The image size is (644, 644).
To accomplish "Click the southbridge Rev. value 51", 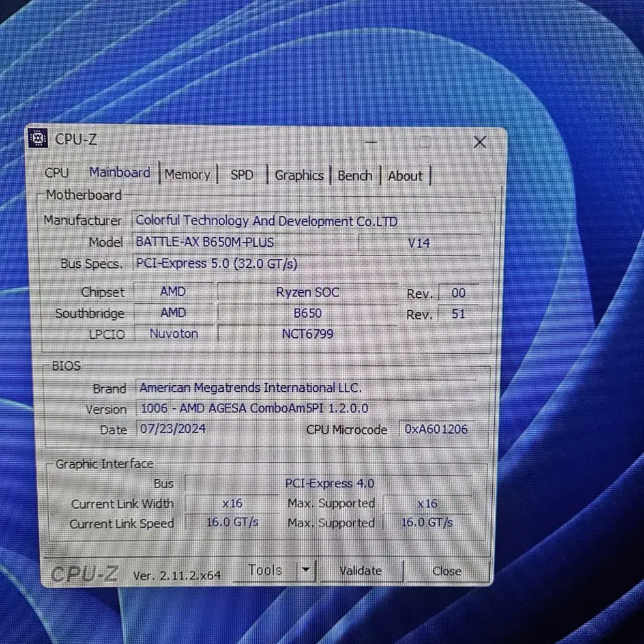I will point(459,314).
